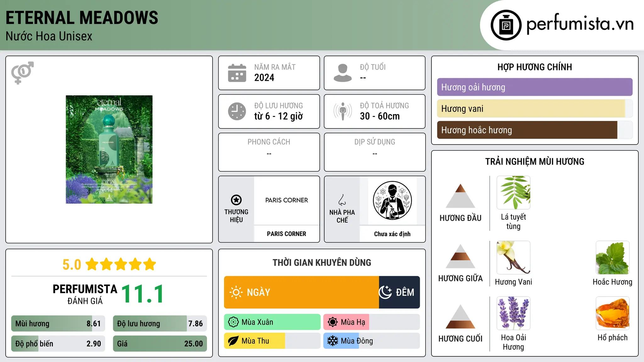
Task: Click the perfumista.vn site name
Action: click(x=580, y=24)
